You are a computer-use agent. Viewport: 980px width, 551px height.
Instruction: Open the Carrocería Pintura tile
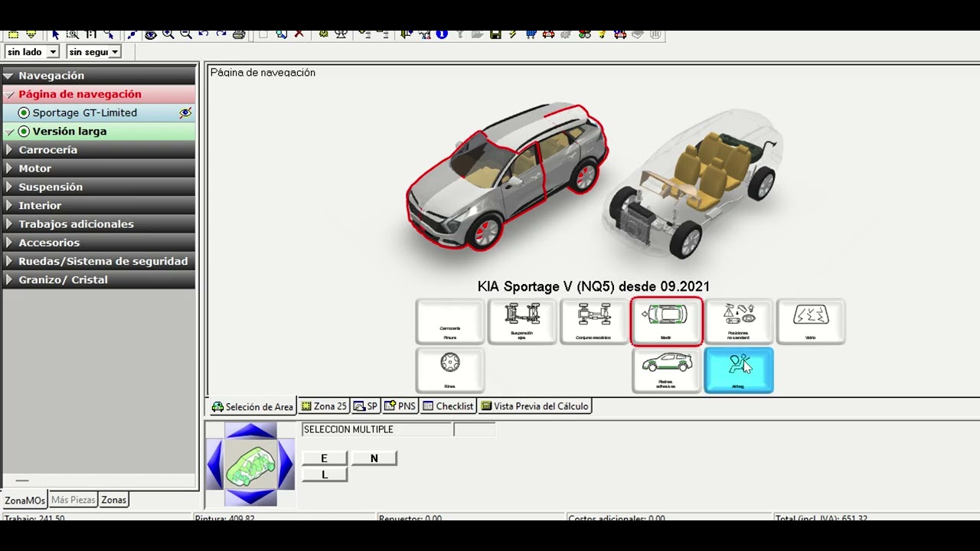(450, 321)
